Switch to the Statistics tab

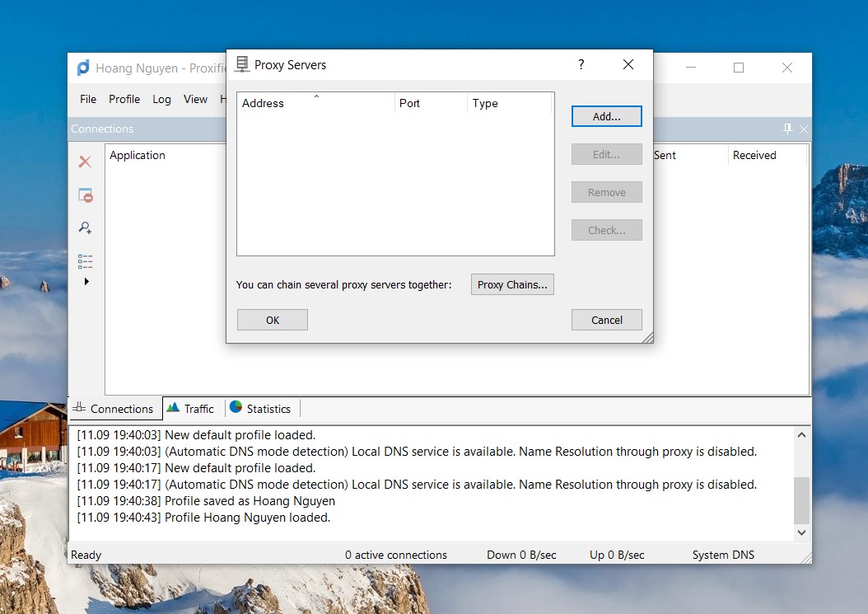point(260,409)
